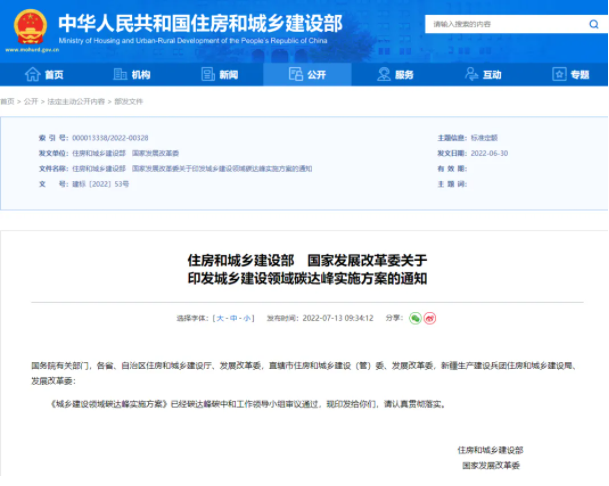
Task: Click the newspaper icon beside 新闻
Action: pyautogui.click(x=208, y=74)
